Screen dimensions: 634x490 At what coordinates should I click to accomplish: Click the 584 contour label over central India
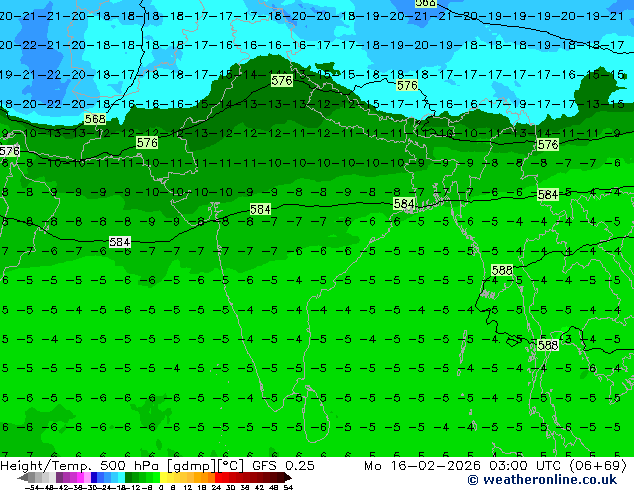point(260,209)
